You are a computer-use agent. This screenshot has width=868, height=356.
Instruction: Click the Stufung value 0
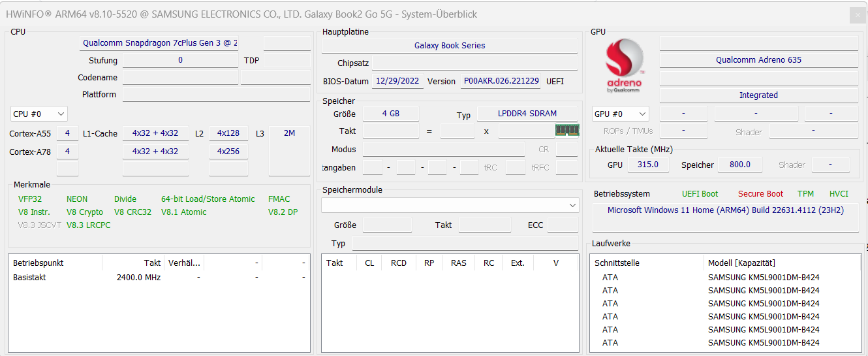[180, 60]
